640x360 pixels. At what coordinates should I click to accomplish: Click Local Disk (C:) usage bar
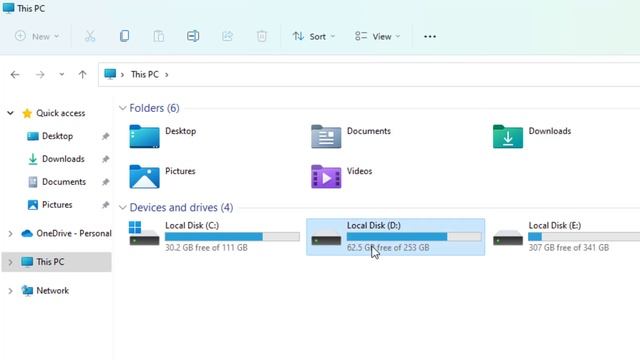pyautogui.click(x=232, y=237)
